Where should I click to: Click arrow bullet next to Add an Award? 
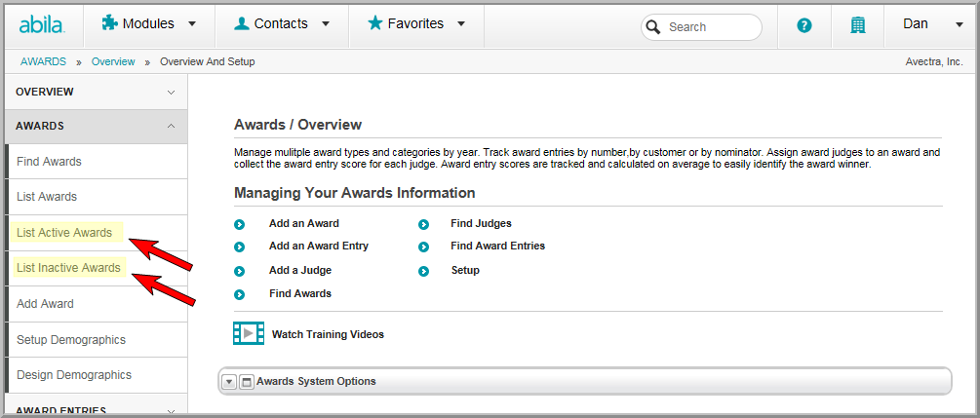point(239,224)
